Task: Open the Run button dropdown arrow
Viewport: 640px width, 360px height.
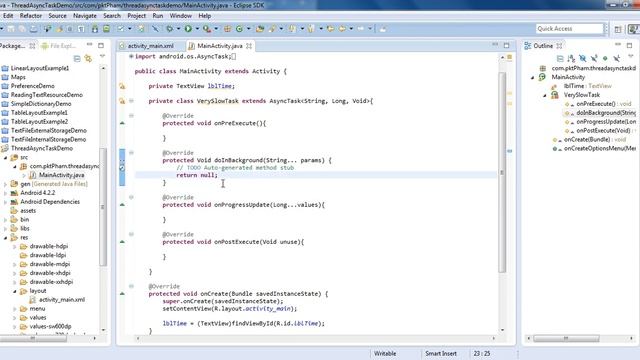Action: [197, 29]
